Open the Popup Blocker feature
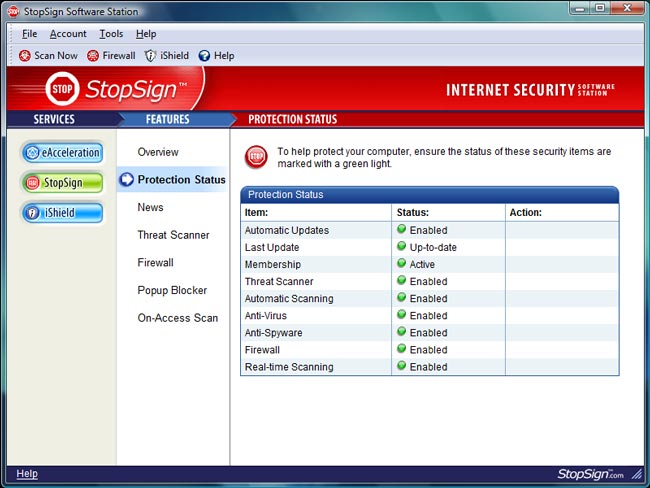650x488 pixels. coord(172,290)
